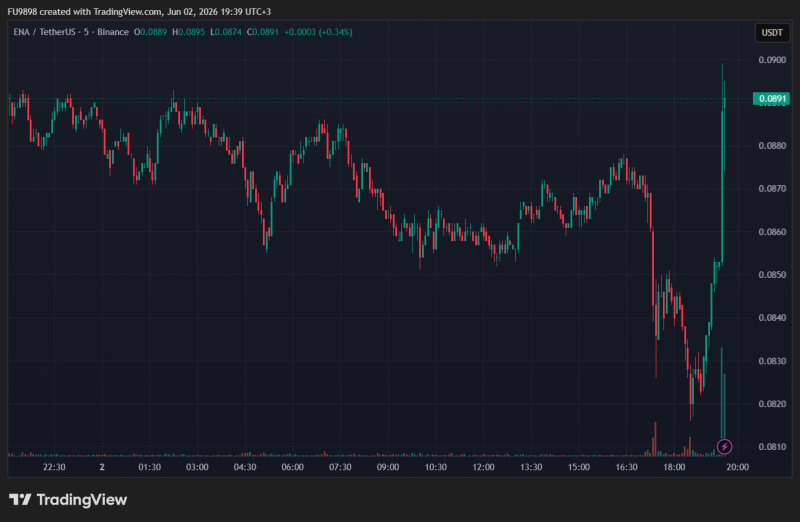Viewport: 800px width, 522px height.
Task: Click the 16:30 time axis label
Action: [627, 467]
